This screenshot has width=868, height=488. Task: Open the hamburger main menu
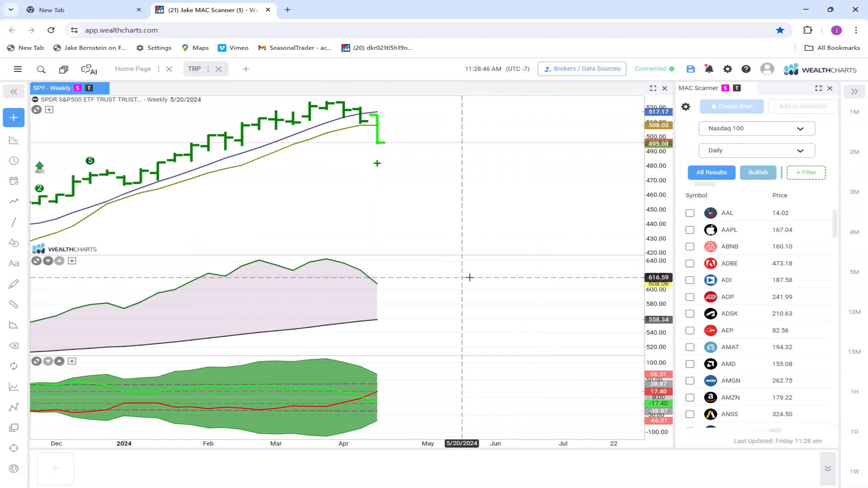click(18, 69)
